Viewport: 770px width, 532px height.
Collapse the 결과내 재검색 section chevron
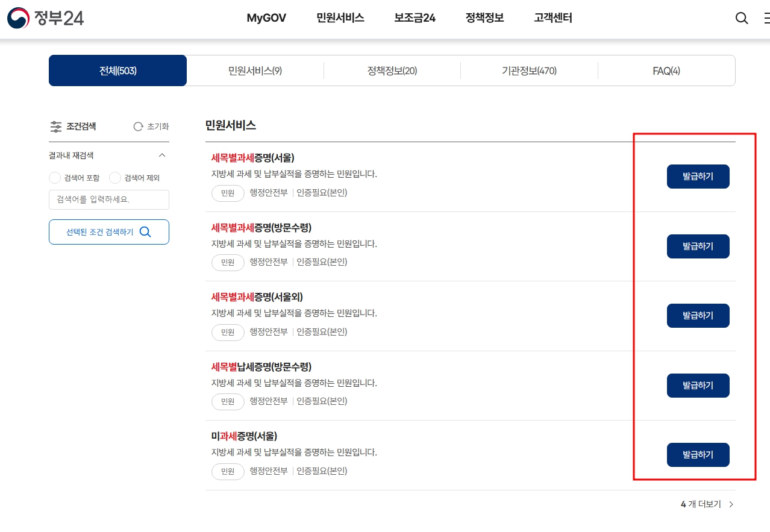coord(161,155)
